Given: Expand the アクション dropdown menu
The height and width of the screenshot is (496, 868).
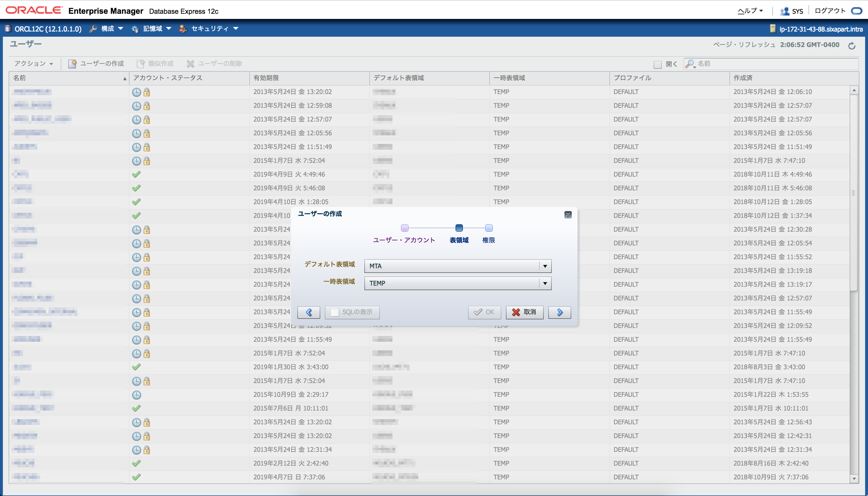Looking at the screenshot, I should point(33,64).
